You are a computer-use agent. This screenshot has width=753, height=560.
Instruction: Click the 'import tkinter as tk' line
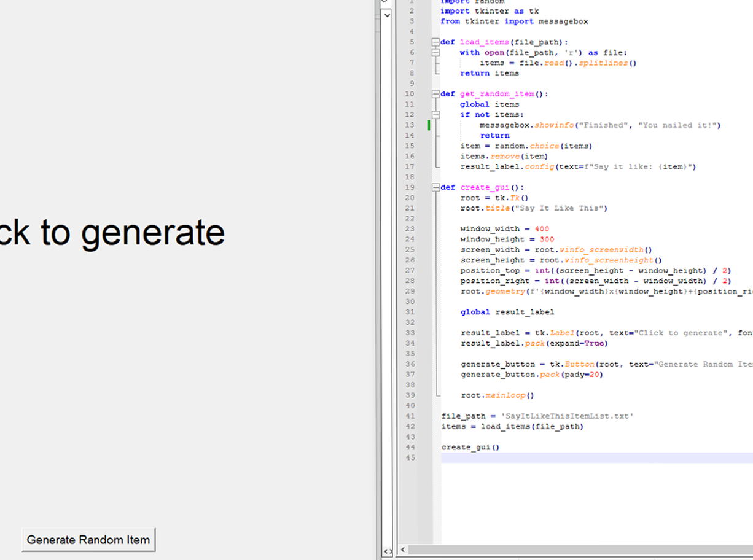[489, 11]
